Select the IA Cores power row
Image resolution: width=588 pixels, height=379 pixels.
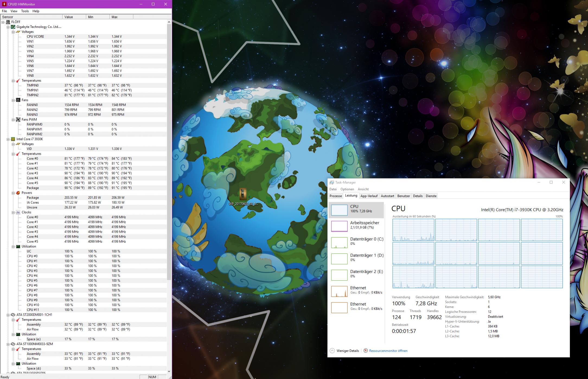[83, 203]
